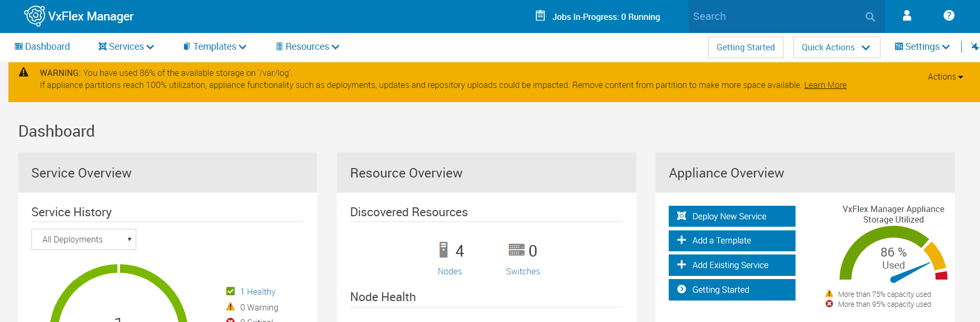Click the green Healthy checkmark icon

[x=231, y=291]
